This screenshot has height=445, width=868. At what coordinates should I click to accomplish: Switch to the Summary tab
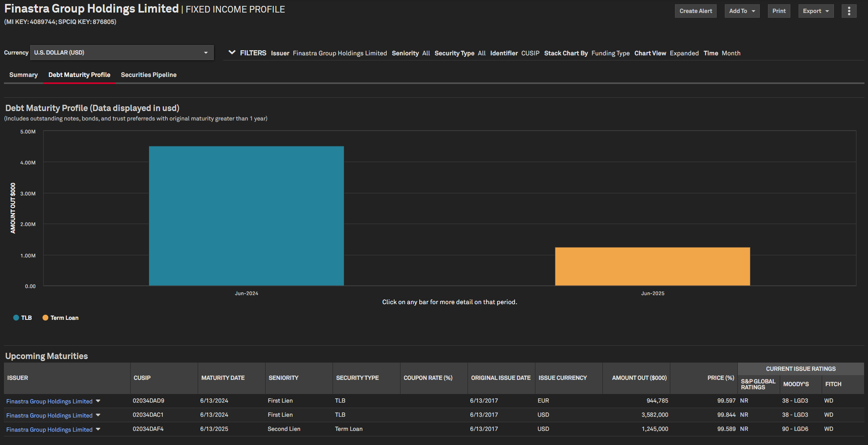pos(24,75)
